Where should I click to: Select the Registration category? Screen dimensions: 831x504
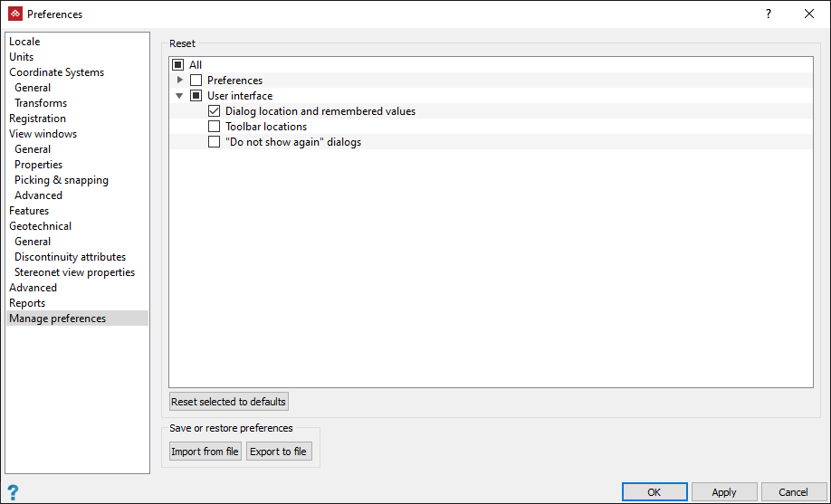pyautogui.click(x=37, y=119)
